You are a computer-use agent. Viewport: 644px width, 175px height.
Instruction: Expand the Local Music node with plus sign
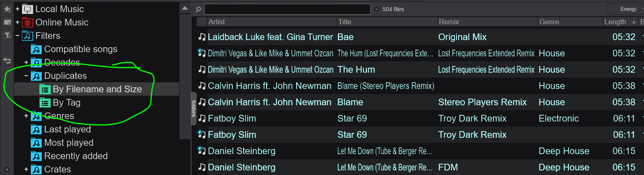point(17,9)
